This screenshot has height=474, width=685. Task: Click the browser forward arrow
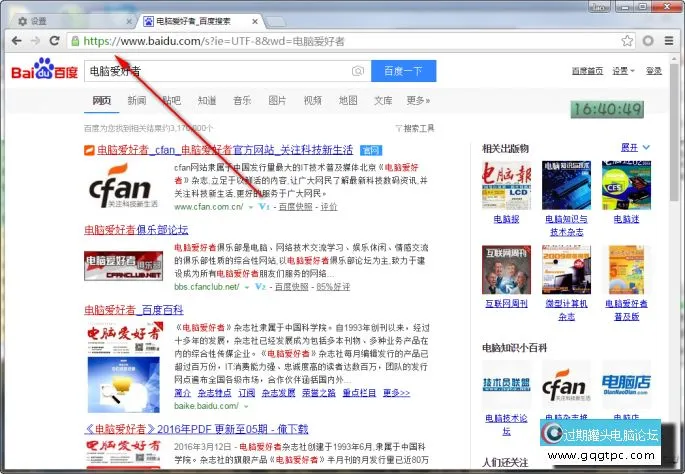(35, 41)
